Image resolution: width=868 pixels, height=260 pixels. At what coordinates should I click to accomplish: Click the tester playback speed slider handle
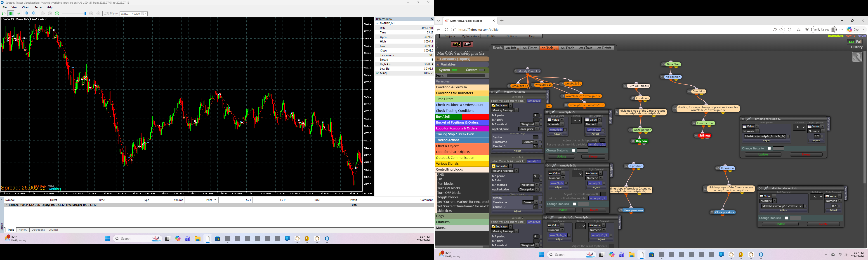[x=85, y=14]
